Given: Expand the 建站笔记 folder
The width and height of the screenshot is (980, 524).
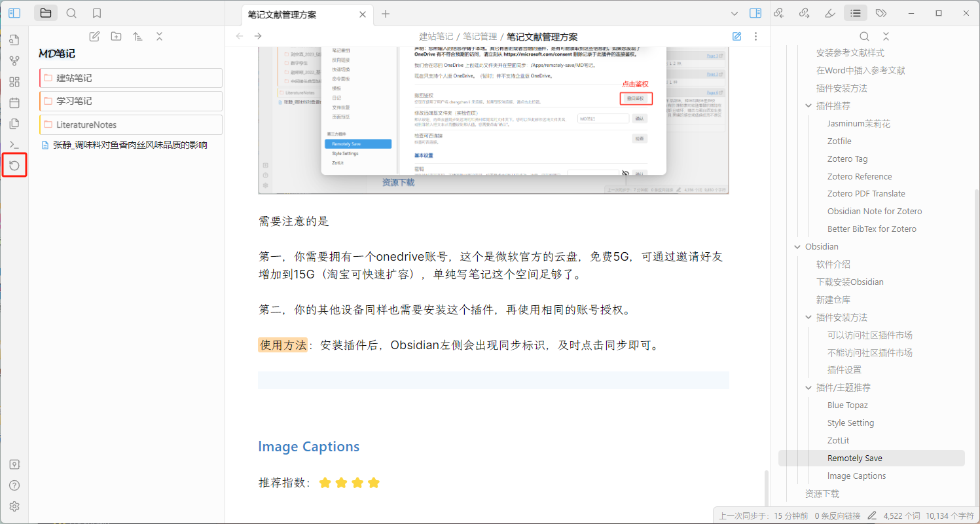Looking at the screenshot, I should click(131, 78).
